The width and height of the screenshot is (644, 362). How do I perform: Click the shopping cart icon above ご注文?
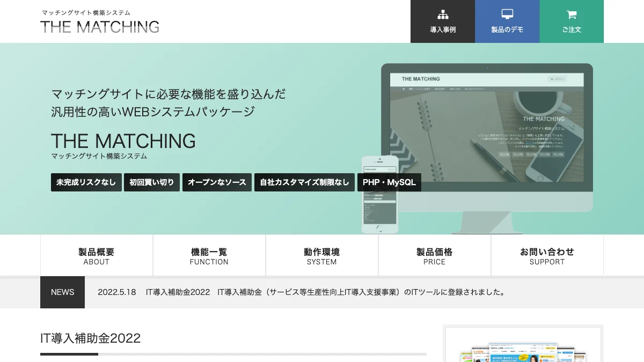572,14
